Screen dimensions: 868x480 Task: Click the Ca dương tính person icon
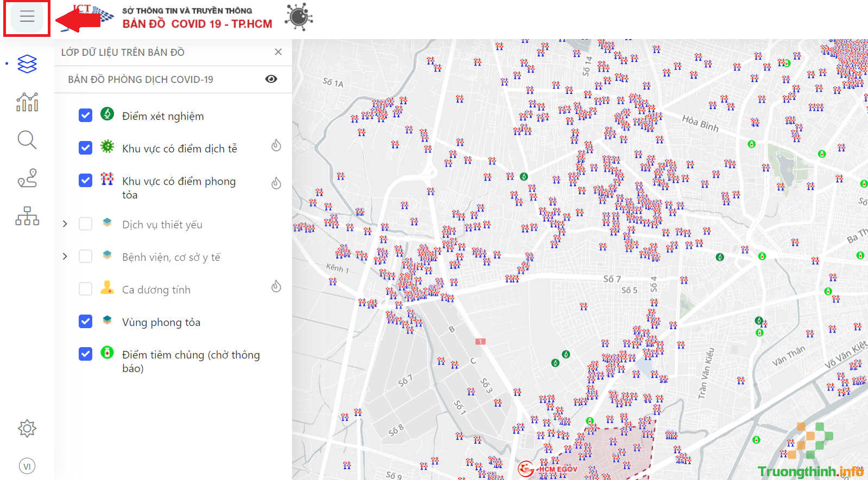click(107, 287)
